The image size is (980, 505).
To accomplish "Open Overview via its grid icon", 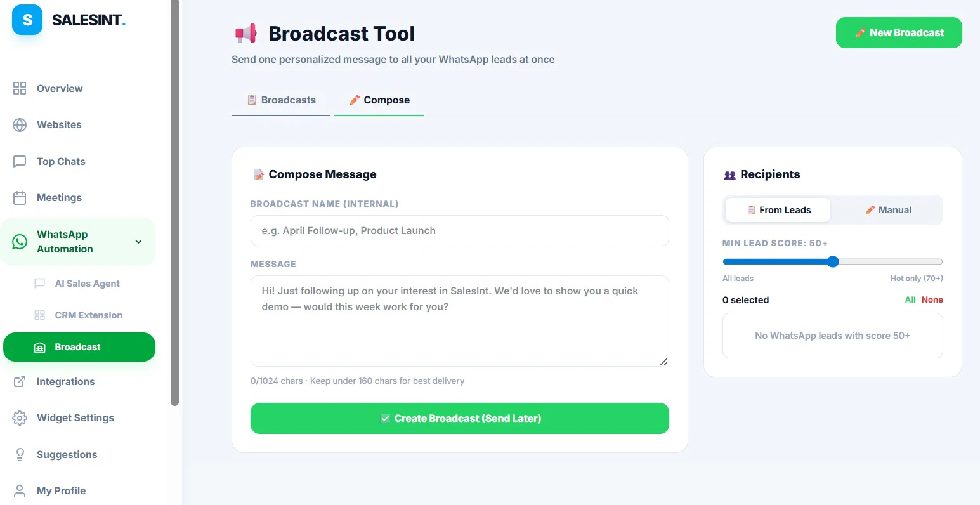I will coord(20,88).
